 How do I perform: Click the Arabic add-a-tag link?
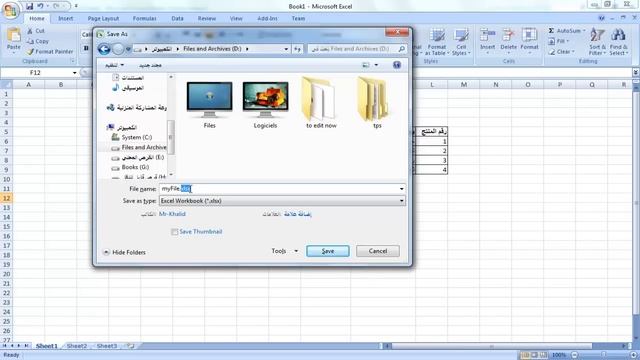[298, 214]
